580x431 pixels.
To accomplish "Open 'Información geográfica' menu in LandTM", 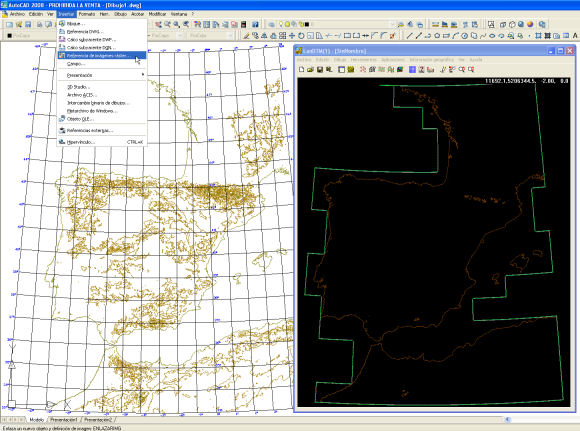I will (x=431, y=60).
